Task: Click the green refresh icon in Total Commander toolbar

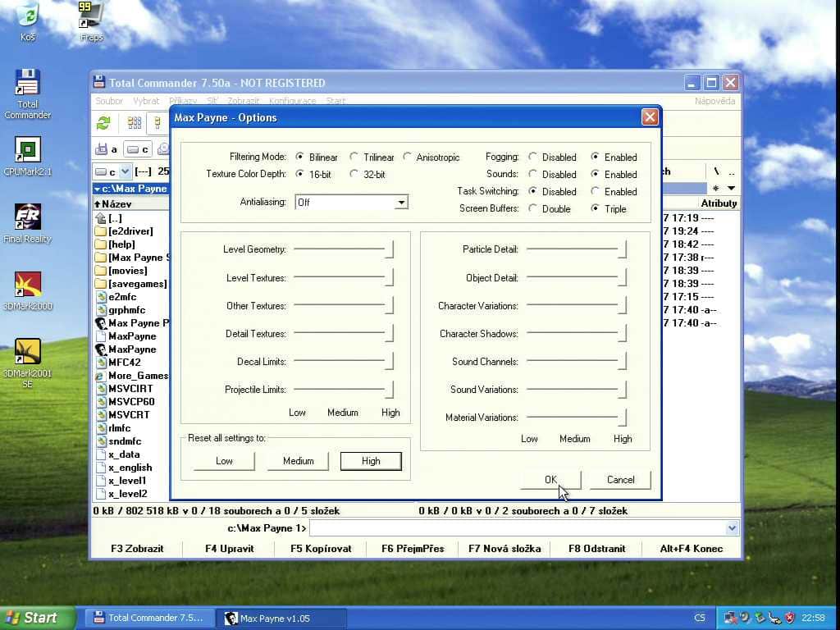Action: tap(103, 123)
